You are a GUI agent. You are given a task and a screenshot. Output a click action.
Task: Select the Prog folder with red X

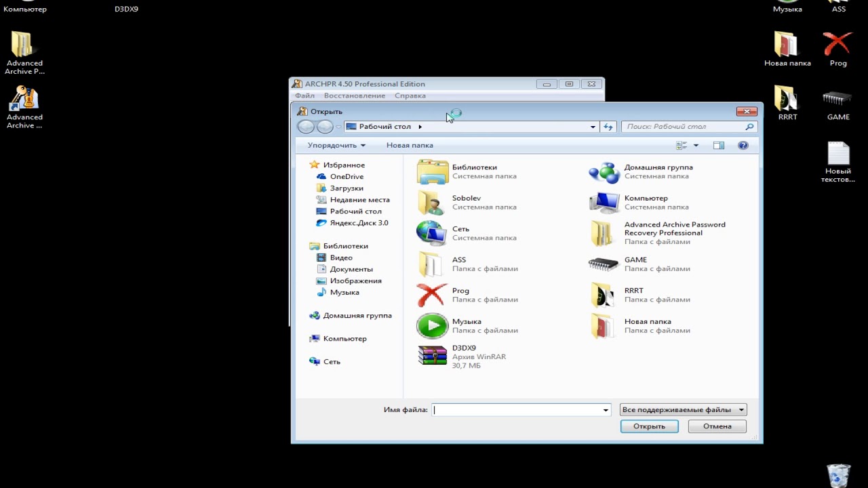pyautogui.click(x=432, y=295)
